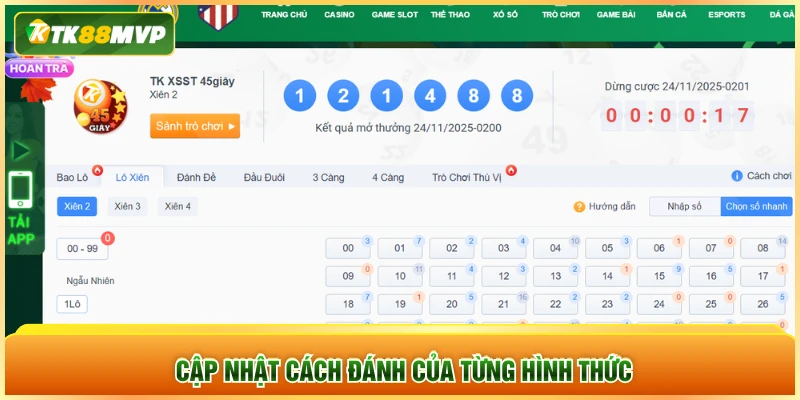Click the 00 - 99 range button
The image size is (800, 400).
(x=83, y=248)
